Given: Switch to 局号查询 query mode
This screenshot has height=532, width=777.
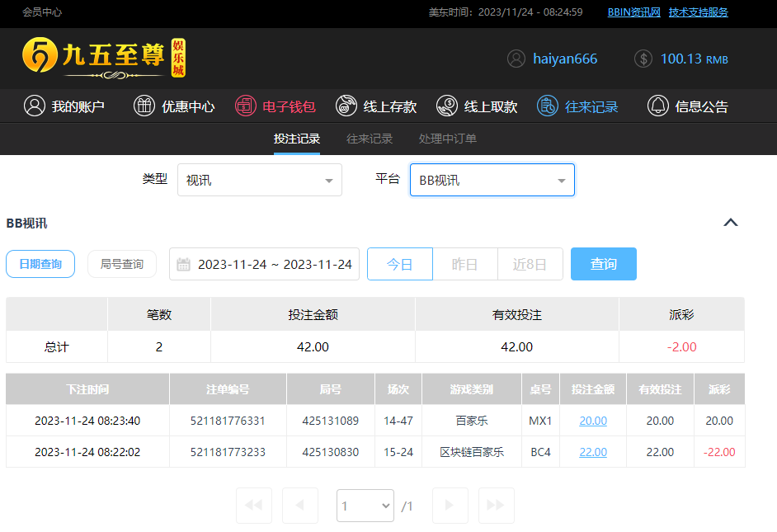Looking at the screenshot, I should click(122, 264).
